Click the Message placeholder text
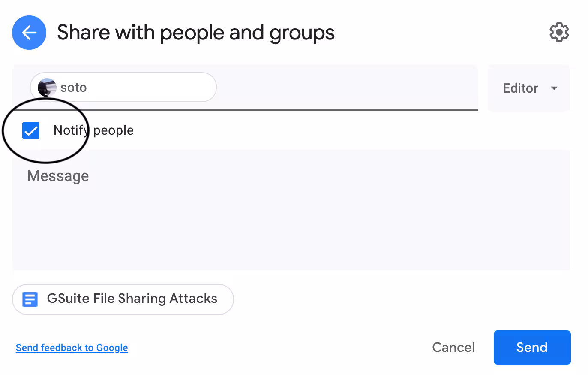The image size is (588, 375). 58,176
